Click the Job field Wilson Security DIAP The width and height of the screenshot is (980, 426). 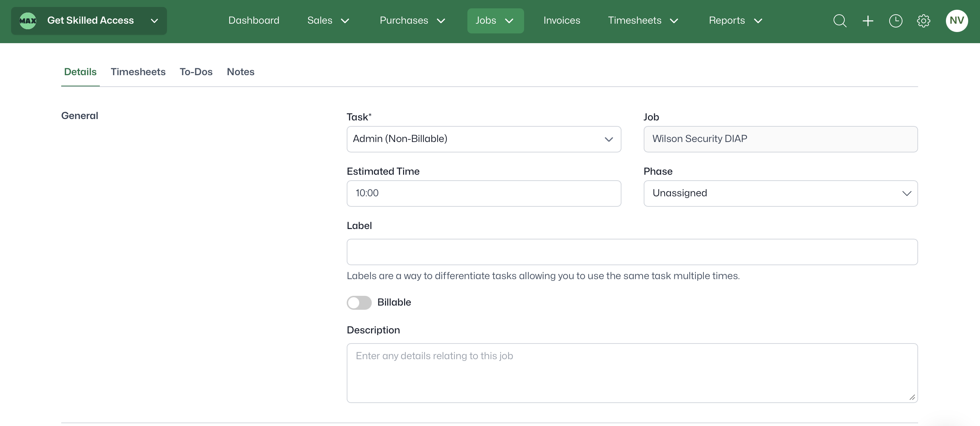click(x=780, y=139)
